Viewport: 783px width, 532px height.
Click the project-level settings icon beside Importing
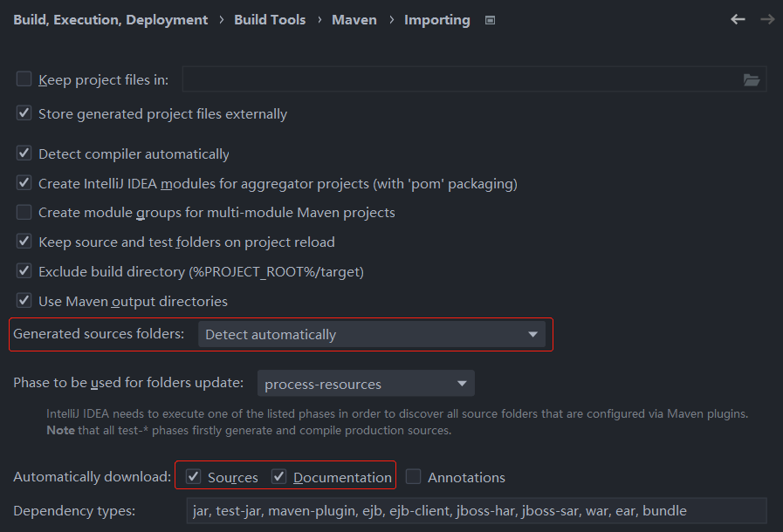(x=490, y=20)
